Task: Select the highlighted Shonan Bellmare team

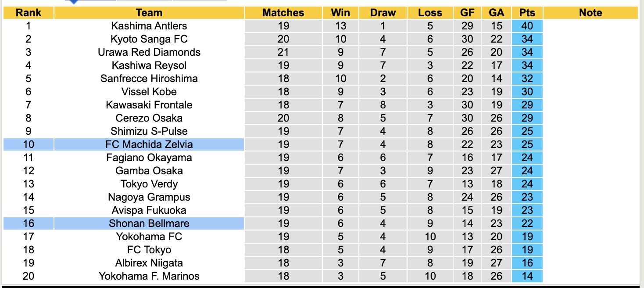Action: pos(149,223)
